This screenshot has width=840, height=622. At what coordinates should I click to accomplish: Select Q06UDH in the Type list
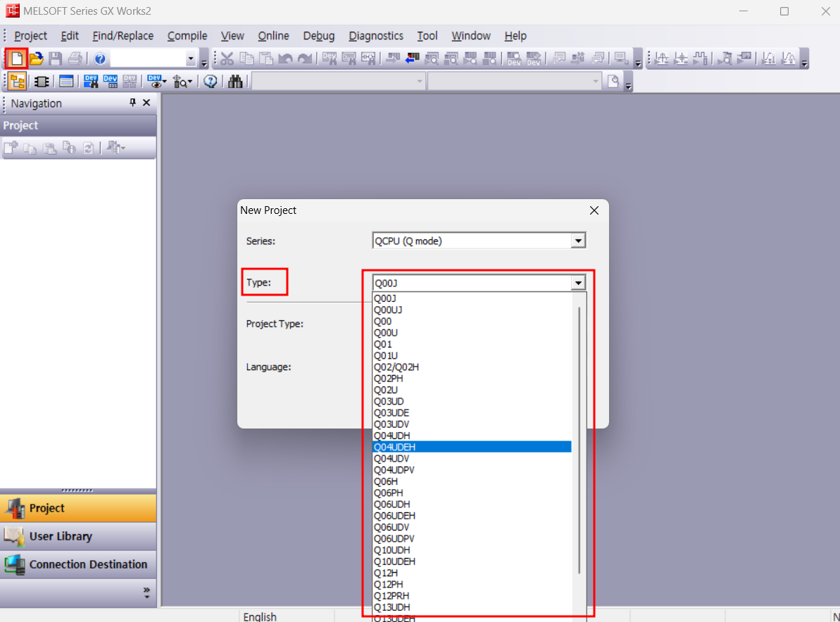pyautogui.click(x=472, y=504)
